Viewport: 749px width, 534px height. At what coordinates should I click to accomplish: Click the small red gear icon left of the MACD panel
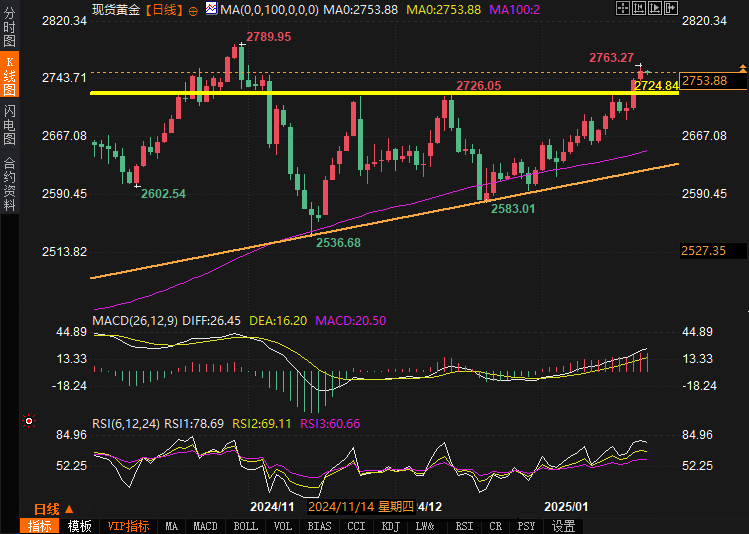point(29,421)
